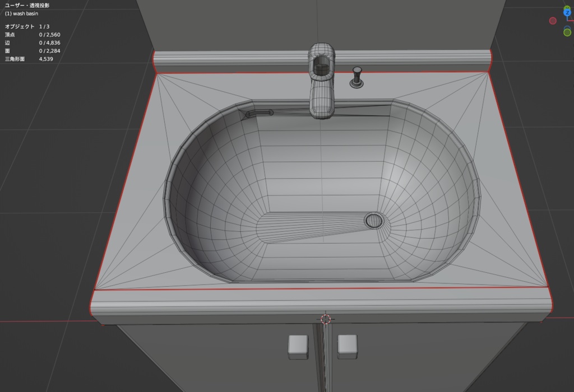This screenshot has height=392, width=574.
Task: Click the blue Z axis on the navigation gizmo
Action: coord(567,12)
